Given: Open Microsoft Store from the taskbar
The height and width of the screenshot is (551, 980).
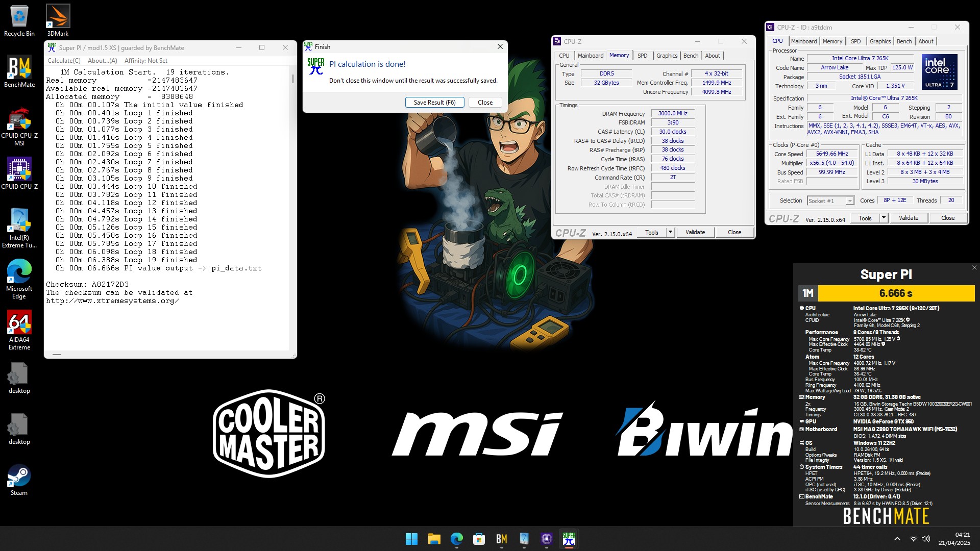Looking at the screenshot, I should 479,539.
